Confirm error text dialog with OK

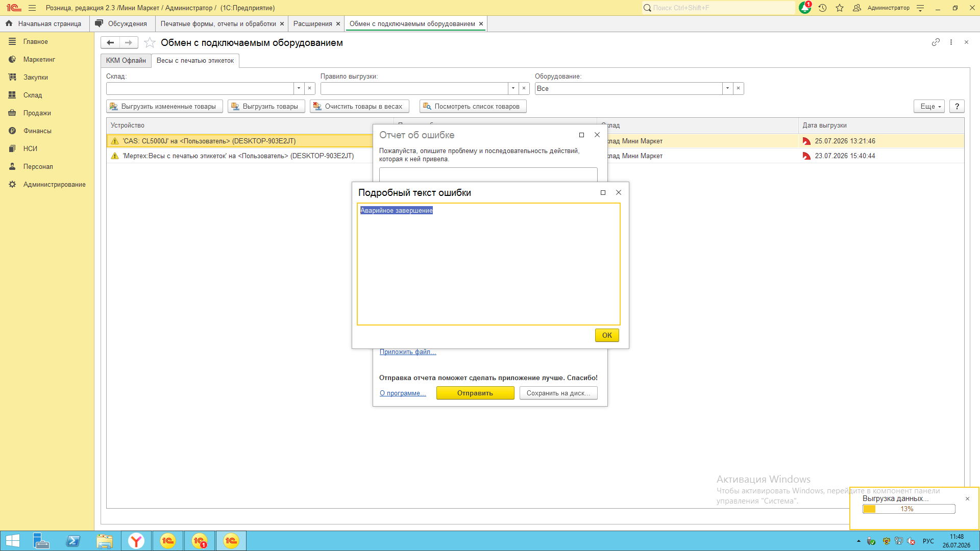(x=607, y=335)
